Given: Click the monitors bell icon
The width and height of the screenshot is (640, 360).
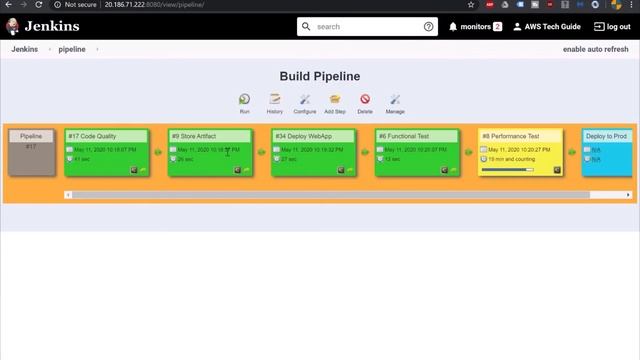Looking at the screenshot, I should click(453, 27).
